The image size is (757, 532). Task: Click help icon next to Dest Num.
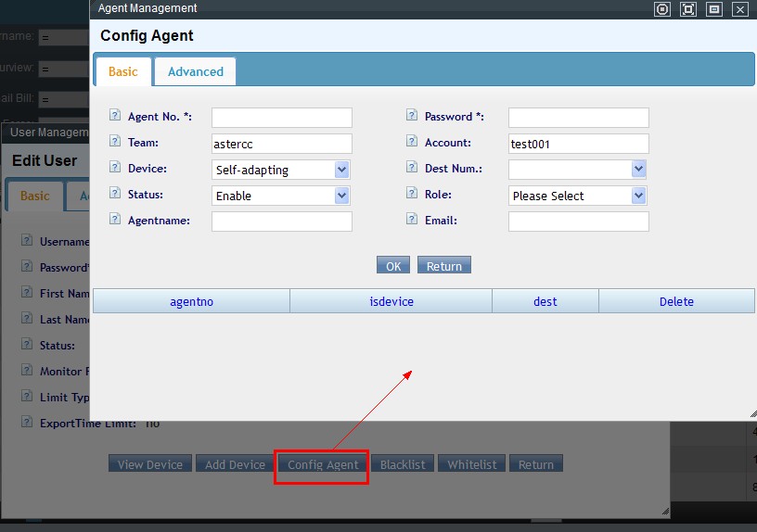pos(412,167)
